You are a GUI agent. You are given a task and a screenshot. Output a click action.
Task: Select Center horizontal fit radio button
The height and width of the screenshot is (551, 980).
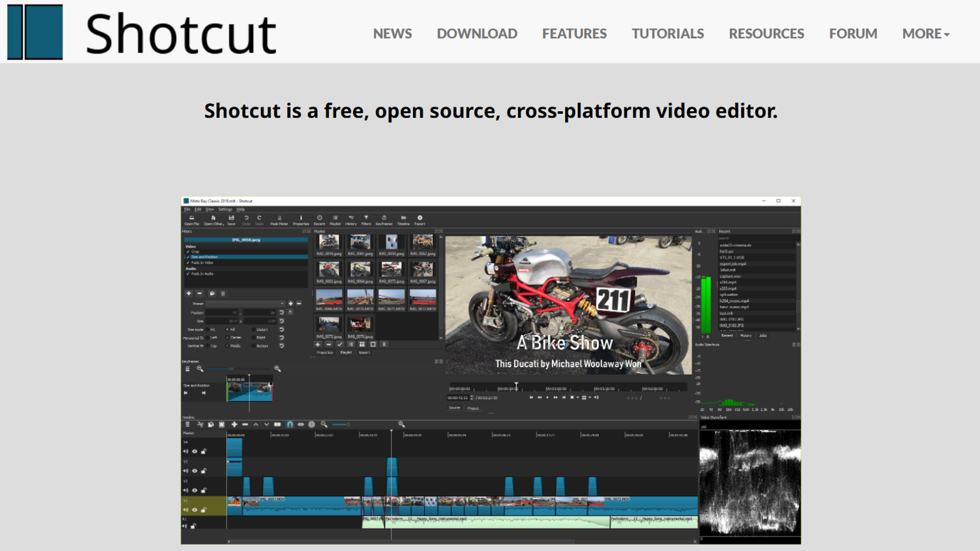pos(227,338)
